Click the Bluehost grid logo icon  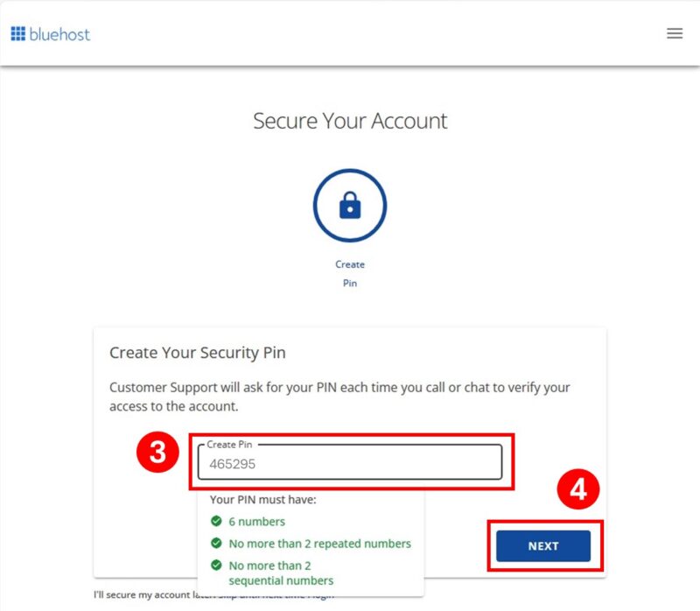point(19,33)
